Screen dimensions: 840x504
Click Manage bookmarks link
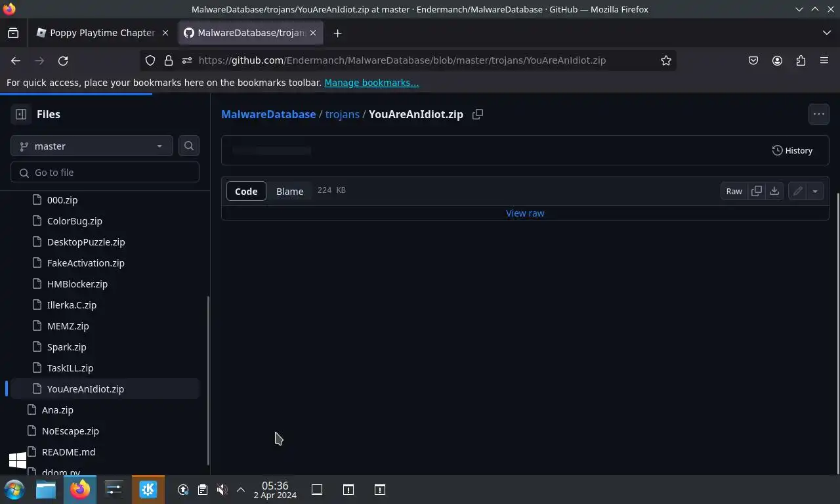click(x=371, y=83)
